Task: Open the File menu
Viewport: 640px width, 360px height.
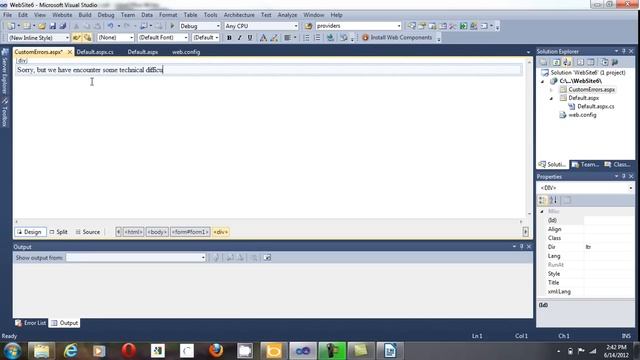Action: (7, 15)
